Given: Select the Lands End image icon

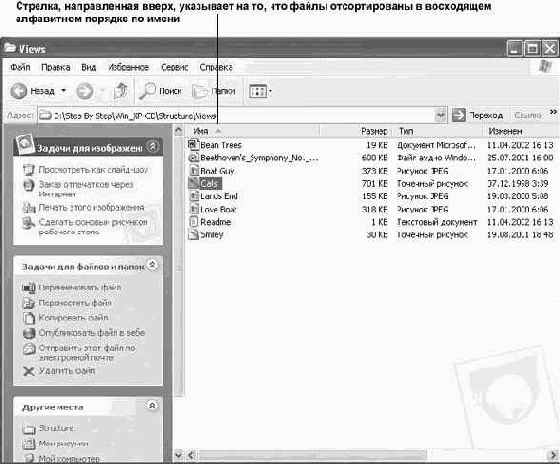Looking at the screenshot, I should click(193, 196).
